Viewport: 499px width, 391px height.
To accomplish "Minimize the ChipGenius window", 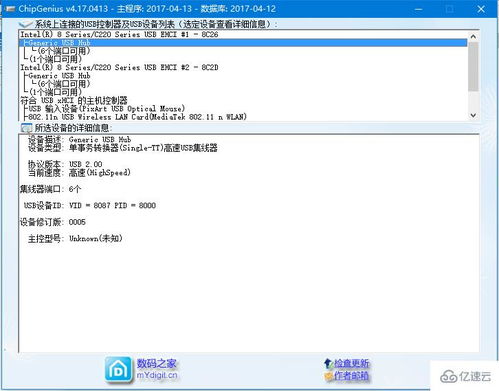I will pyautogui.click(x=418, y=9).
